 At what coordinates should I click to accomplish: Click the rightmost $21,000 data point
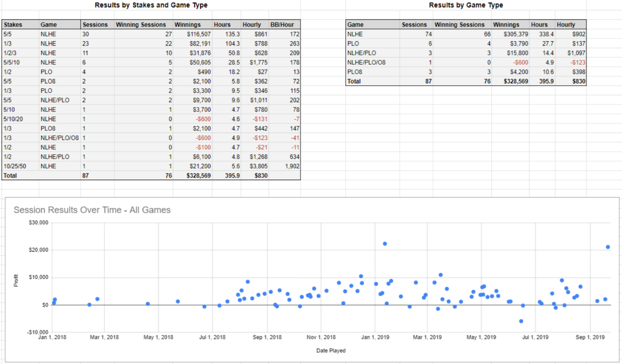click(608, 247)
